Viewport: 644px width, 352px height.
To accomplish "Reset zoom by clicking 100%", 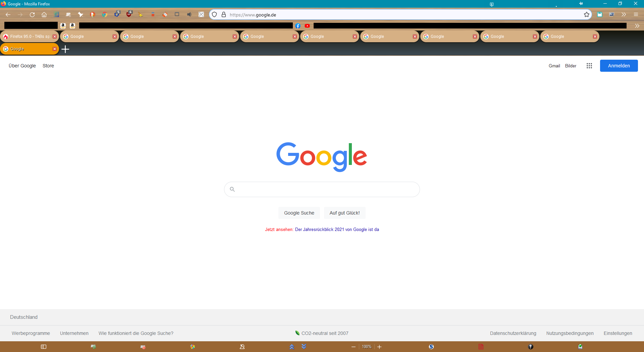I will (367, 347).
